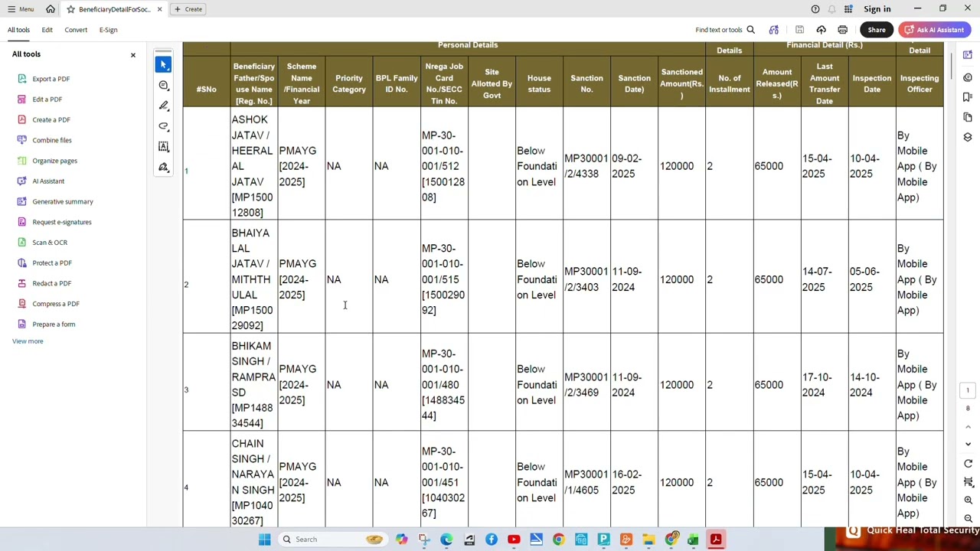Screen dimensions: 980x551
Task: Choose the Fill & Sign pen tool
Action: coord(164,167)
